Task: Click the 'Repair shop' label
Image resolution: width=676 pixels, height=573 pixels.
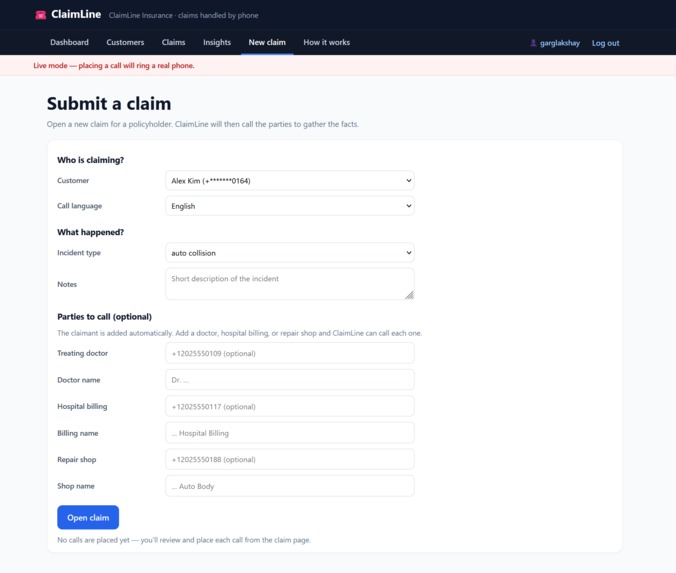Action: (x=77, y=460)
